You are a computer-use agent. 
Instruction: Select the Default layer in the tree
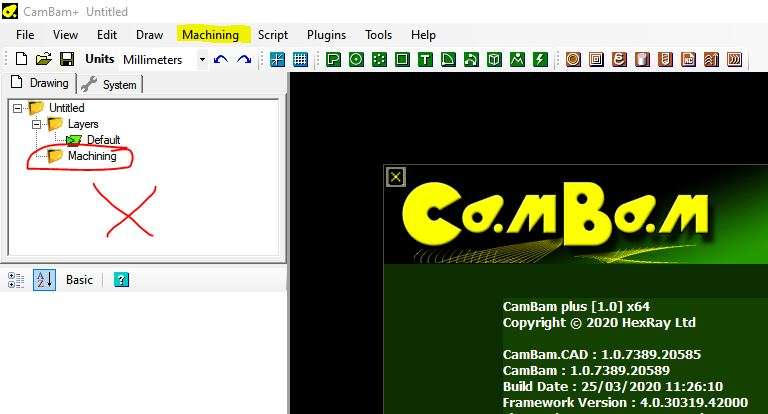click(103, 140)
